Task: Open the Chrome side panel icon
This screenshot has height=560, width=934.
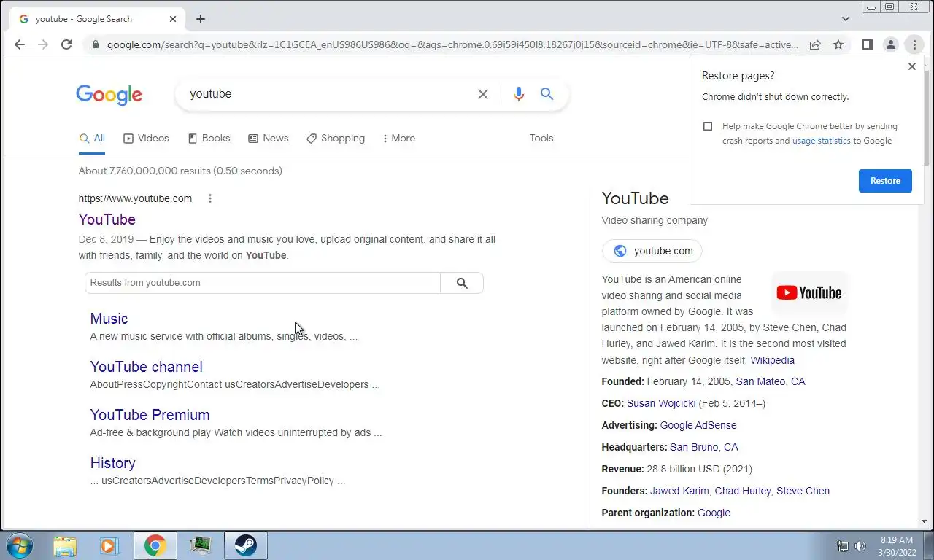Action: (867, 44)
